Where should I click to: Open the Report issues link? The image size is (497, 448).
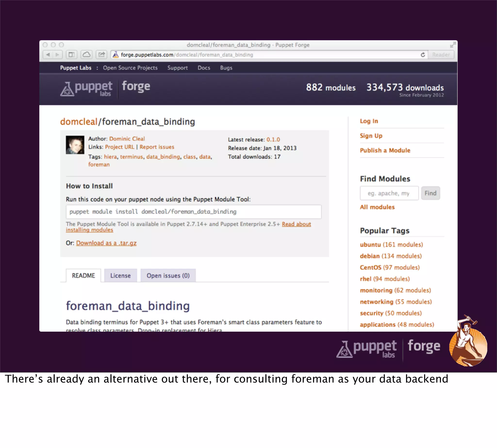(157, 147)
